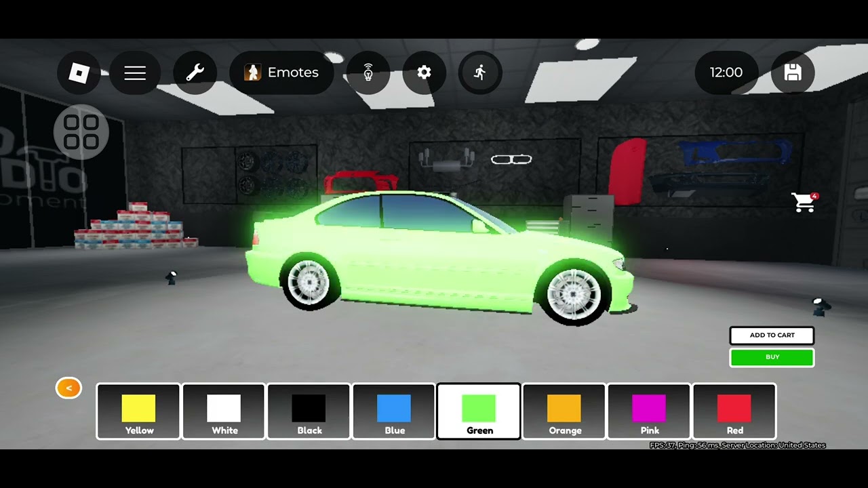Select the Blue paint color

coord(394,411)
